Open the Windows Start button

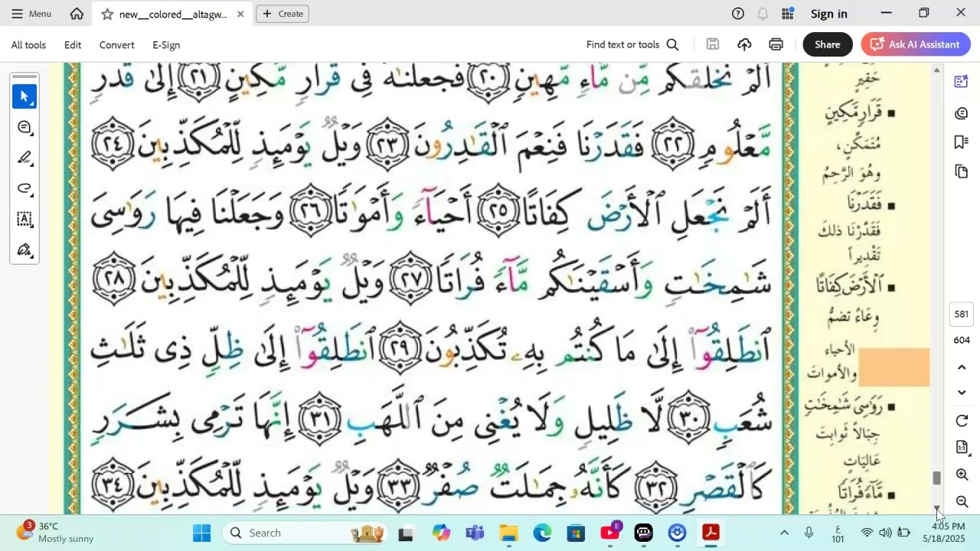tap(201, 533)
